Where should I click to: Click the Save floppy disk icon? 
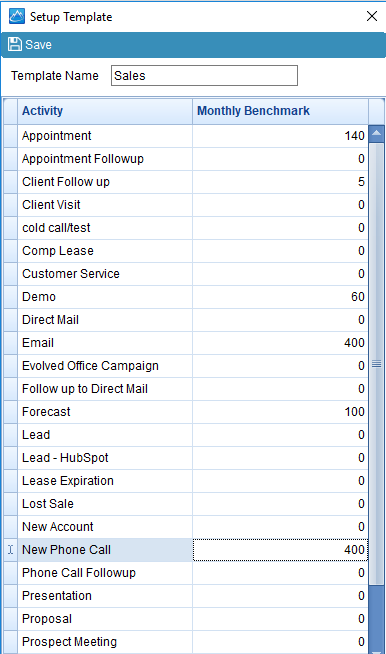[x=15, y=44]
